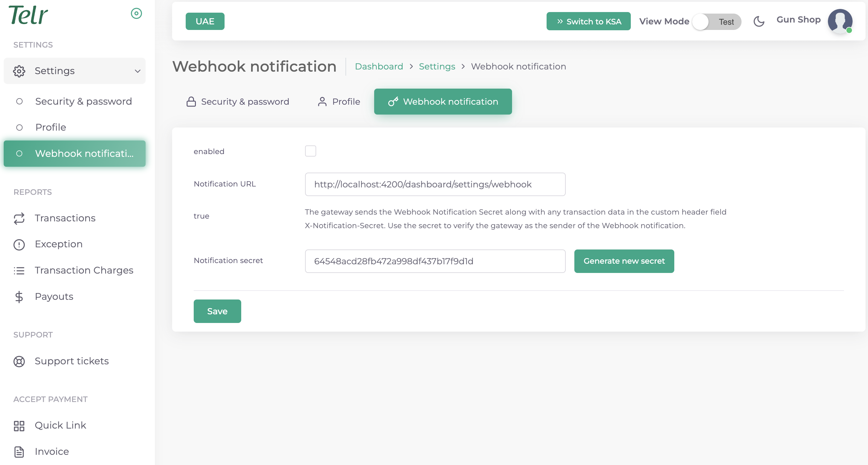
Task: Focus the Notification secret field
Action: [x=435, y=261]
